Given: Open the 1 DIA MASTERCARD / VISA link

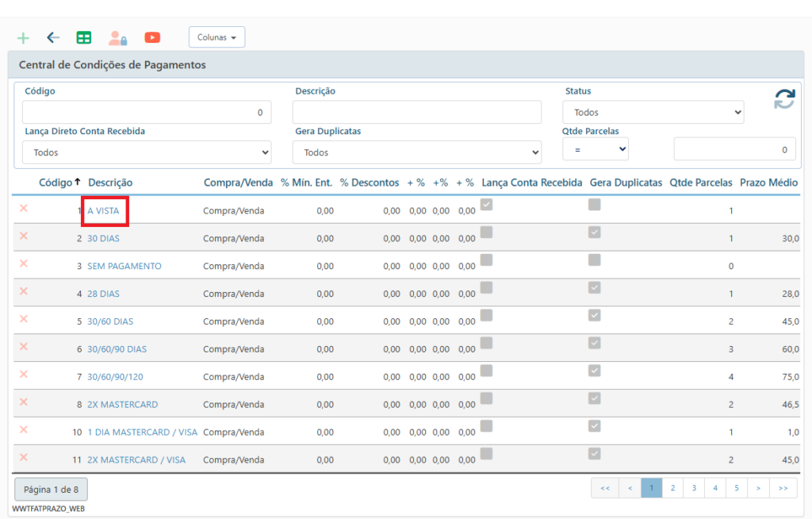Looking at the screenshot, I should pyautogui.click(x=143, y=432).
